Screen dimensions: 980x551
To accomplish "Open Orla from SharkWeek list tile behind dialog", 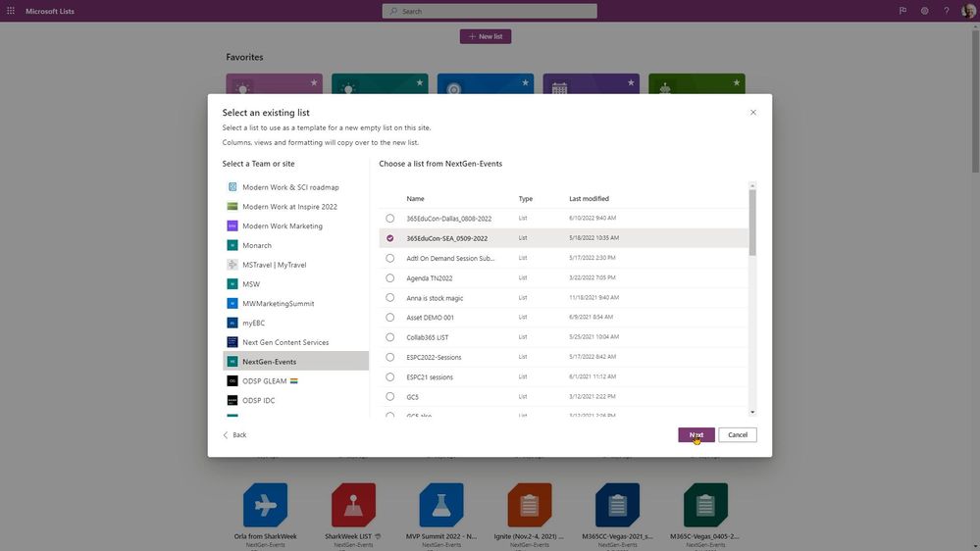I will [266, 505].
